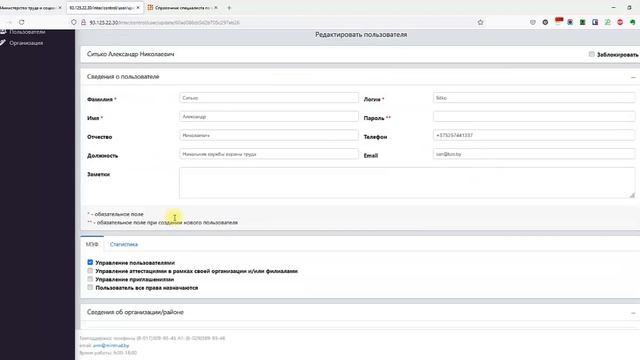Viewport: 640px width, 360px height.
Task: Click into the Отчество input field
Action: [x=269, y=135]
